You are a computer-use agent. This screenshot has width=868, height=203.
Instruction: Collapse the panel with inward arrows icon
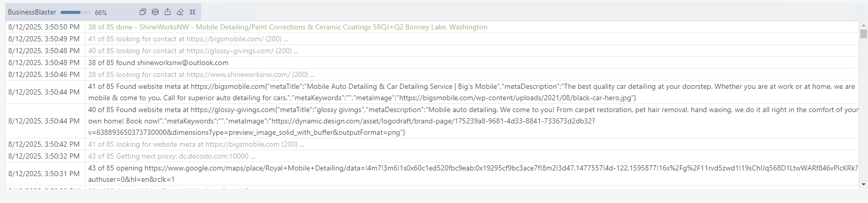pos(192,12)
